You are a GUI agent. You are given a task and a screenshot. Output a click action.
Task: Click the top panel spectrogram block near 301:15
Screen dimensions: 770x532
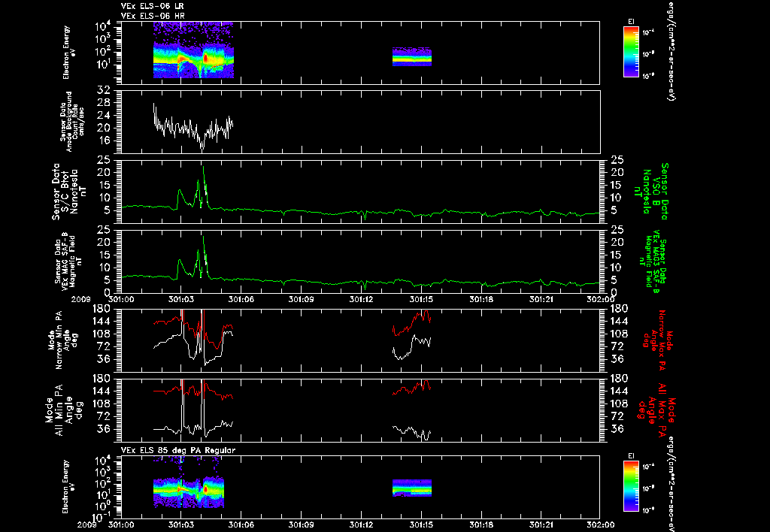coord(412,57)
